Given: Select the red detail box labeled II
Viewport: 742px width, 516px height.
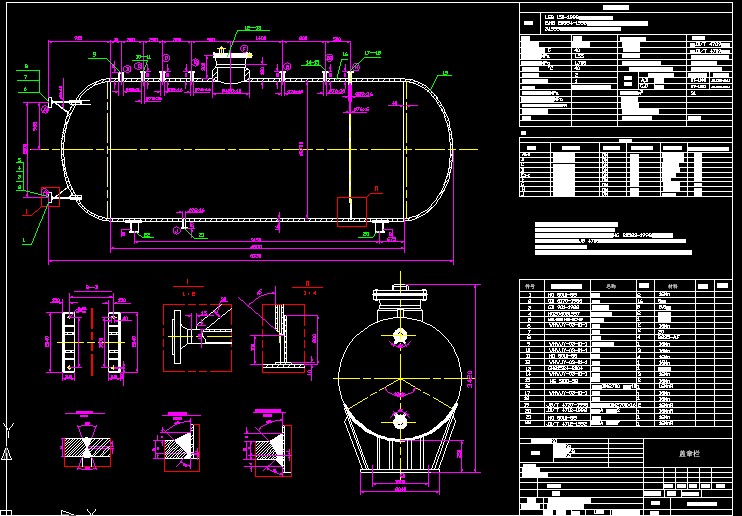Looking at the screenshot, I should click(x=352, y=212).
